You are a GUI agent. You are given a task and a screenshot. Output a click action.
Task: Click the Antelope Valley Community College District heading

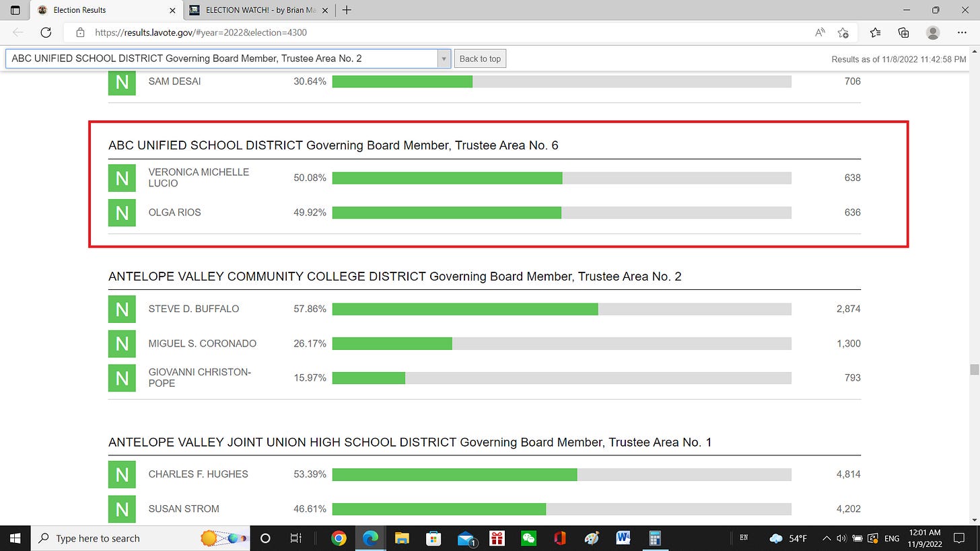pyautogui.click(x=394, y=277)
